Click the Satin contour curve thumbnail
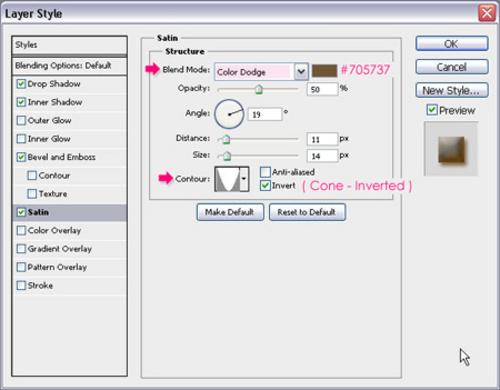500x390 pixels. point(227,179)
